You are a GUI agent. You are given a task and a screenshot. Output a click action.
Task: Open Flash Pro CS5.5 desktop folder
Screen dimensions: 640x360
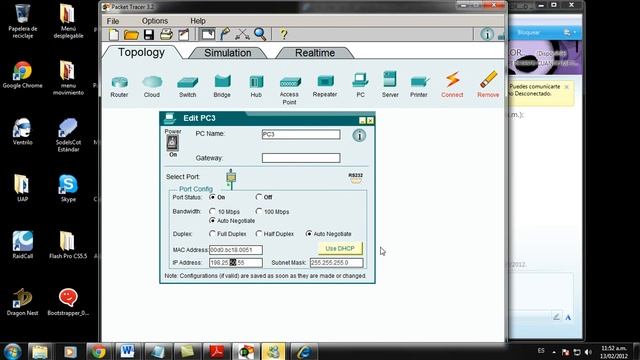point(68,245)
